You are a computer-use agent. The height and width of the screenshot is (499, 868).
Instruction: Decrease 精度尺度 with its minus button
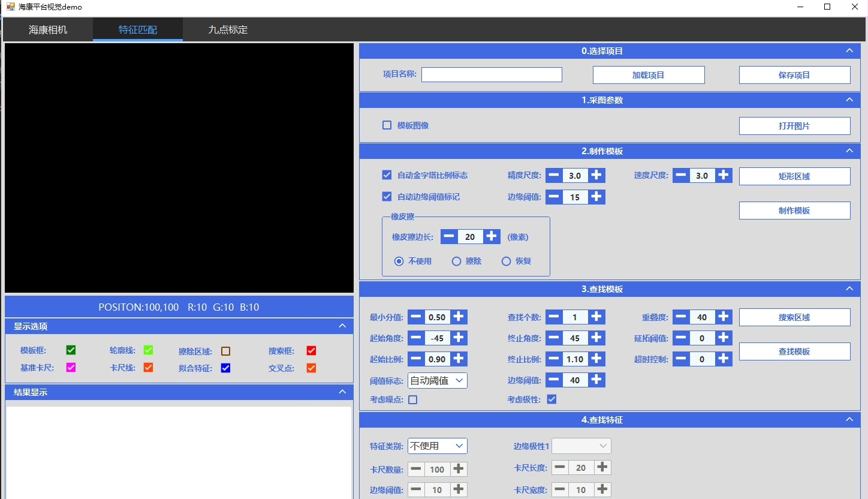click(x=554, y=175)
